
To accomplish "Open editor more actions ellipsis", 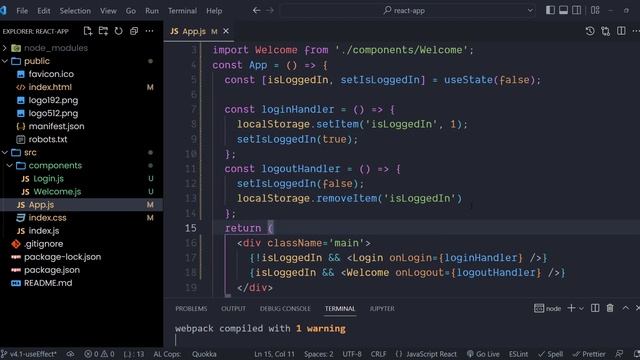I will coord(635,31).
